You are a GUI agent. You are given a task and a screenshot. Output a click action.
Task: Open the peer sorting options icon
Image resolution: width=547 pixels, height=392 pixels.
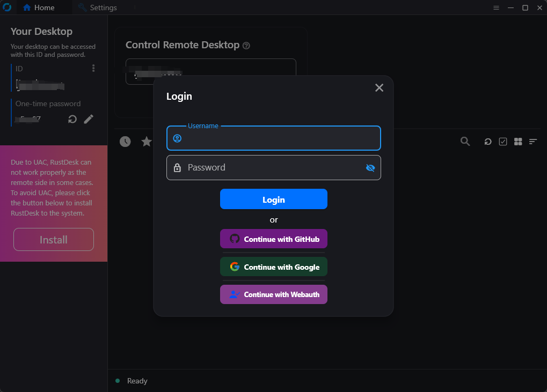(x=533, y=142)
